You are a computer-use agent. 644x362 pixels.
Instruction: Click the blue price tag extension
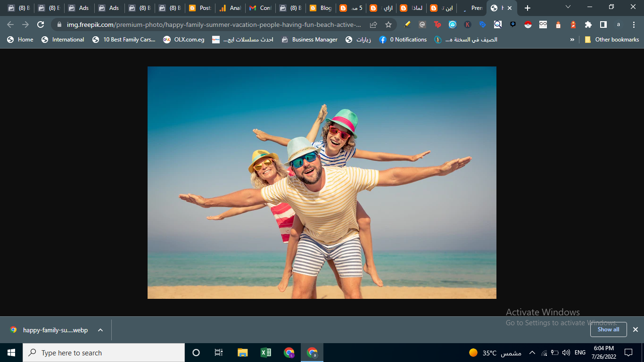pyautogui.click(x=482, y=25)
